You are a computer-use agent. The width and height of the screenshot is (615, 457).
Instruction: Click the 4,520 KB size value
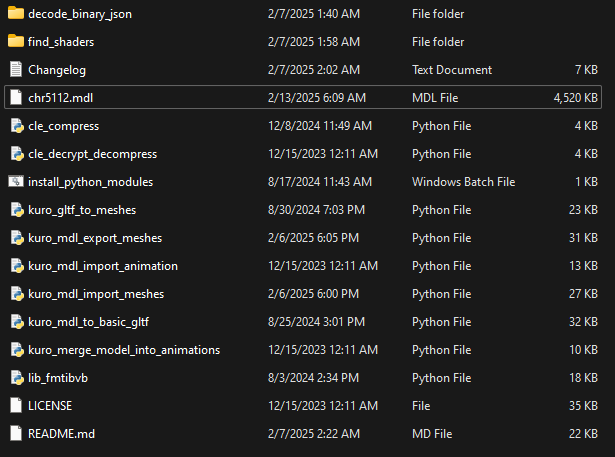point(575,98)
